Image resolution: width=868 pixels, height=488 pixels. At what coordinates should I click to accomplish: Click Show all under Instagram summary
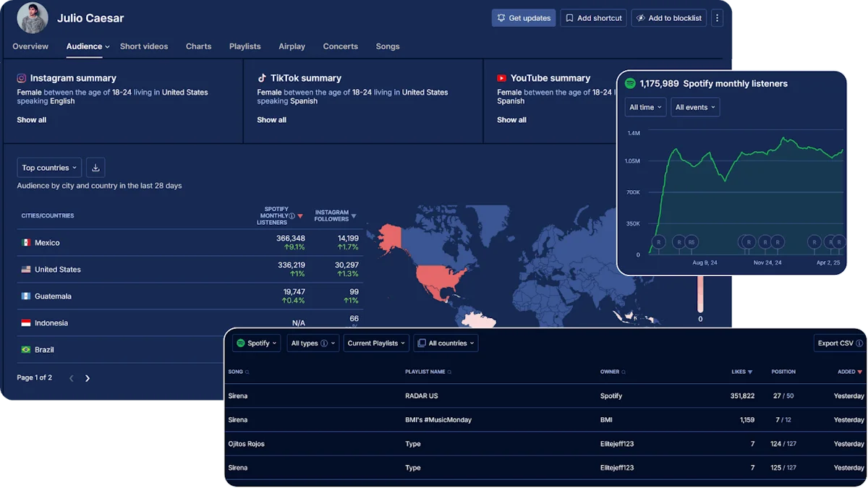(x=32, y=120)
